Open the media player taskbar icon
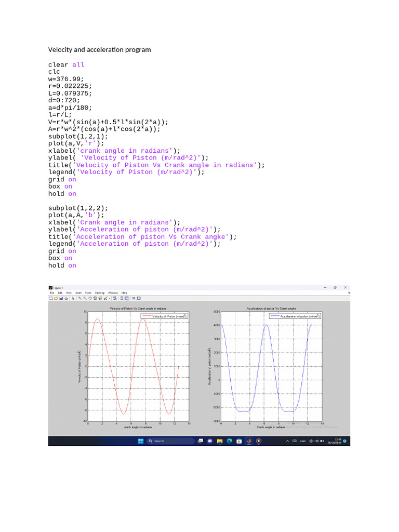The image size is (399, 532). point(259,441)
